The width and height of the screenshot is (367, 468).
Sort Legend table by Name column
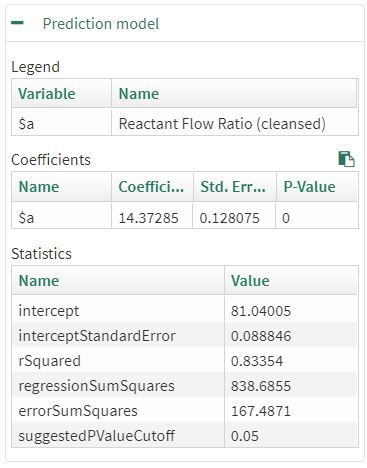click(234, 93)
